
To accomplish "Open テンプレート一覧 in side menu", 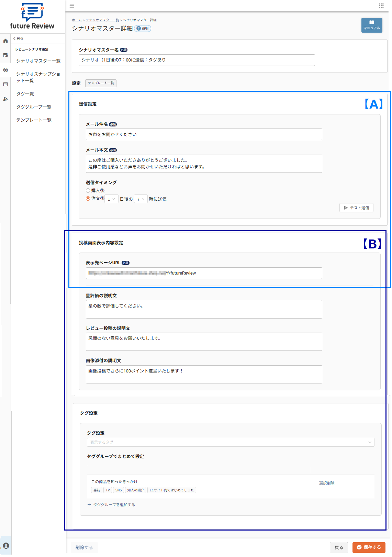I will pos(34,120).
